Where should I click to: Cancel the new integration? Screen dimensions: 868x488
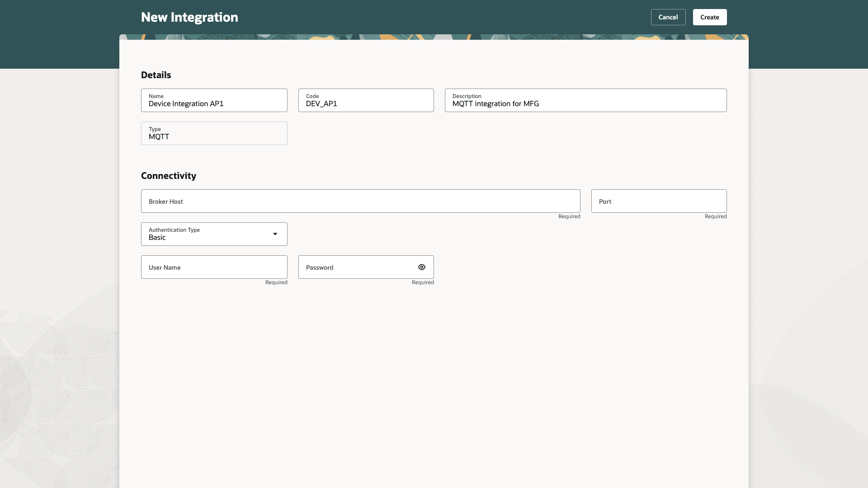(x=668, y=17)
